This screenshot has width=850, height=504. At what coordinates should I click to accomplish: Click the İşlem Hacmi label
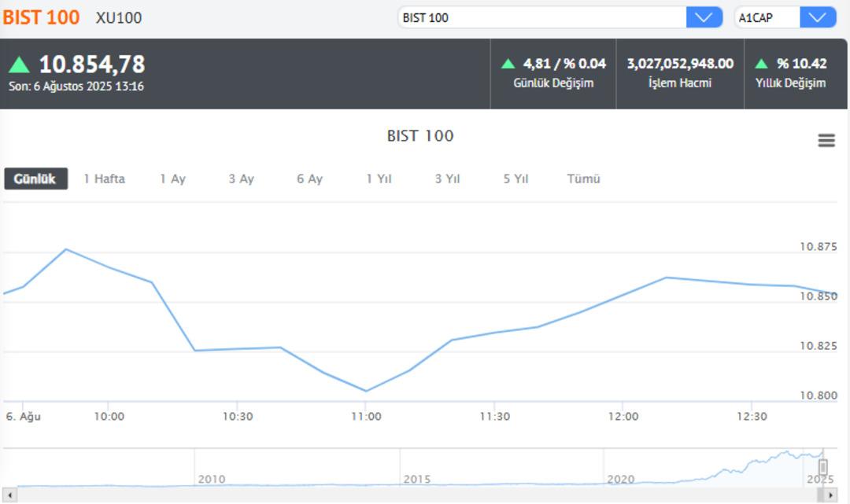(x=680, y=83)
